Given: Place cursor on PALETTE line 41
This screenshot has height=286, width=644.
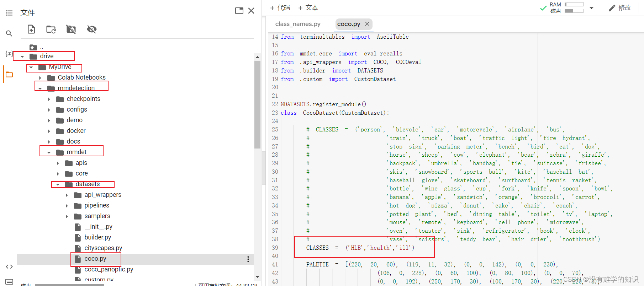Looking at the screenshot, I should point(432,264).
